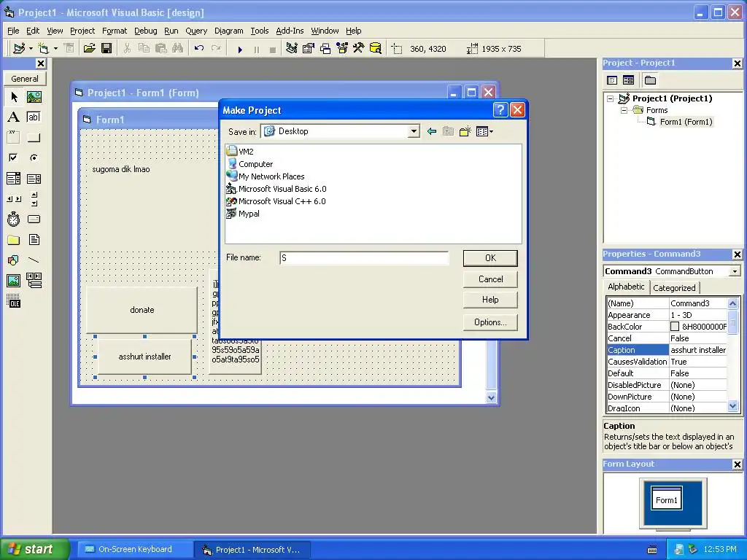Click the Options... button
The width and height of the screenshot is (747, 560).
tap(490, 322)
